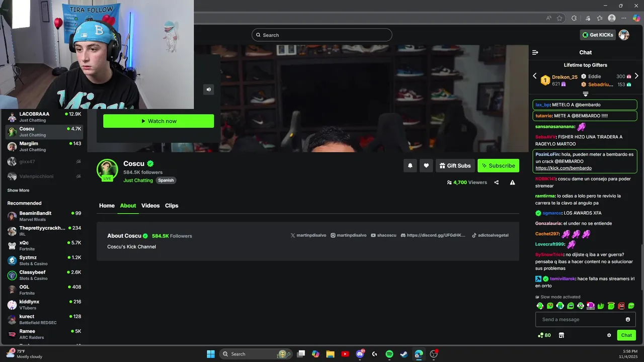The image size is (644, 362).
Task: Send message with the Chat button
Action: point(626,335)
